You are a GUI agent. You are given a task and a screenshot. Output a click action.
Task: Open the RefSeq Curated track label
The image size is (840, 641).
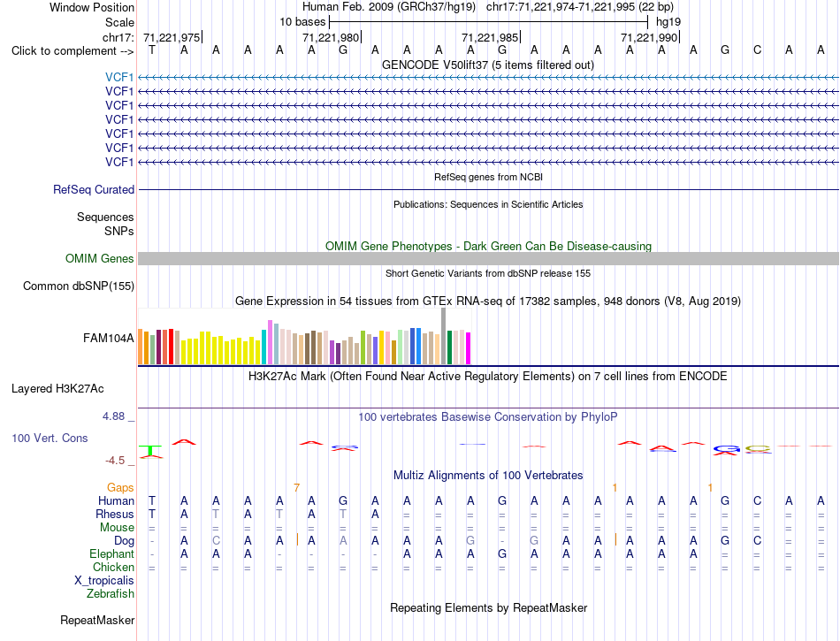tap(94, 189)
